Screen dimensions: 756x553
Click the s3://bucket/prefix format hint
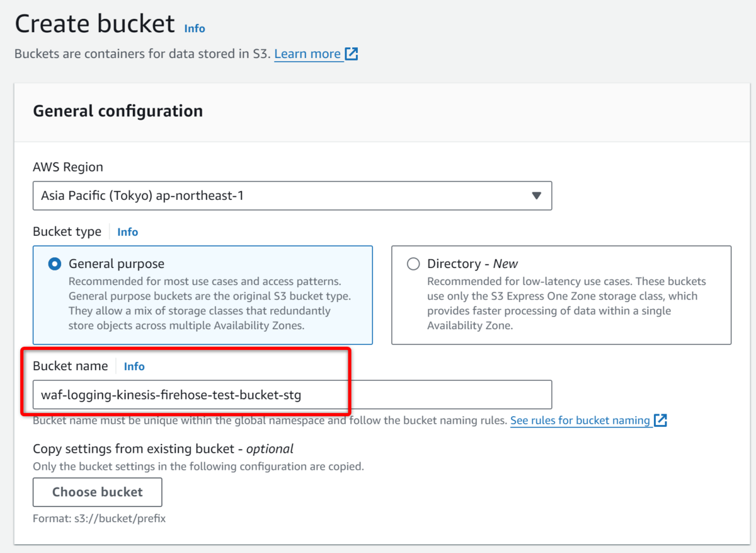(x=99, y=519)
